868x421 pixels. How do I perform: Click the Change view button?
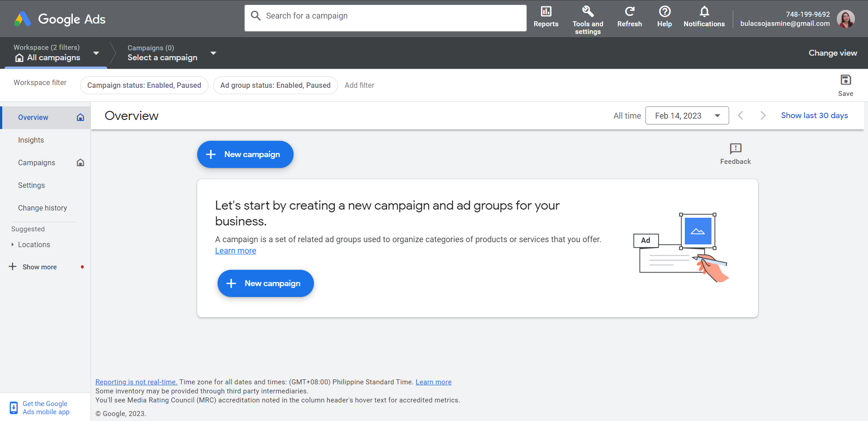click(x=833, y=53)
